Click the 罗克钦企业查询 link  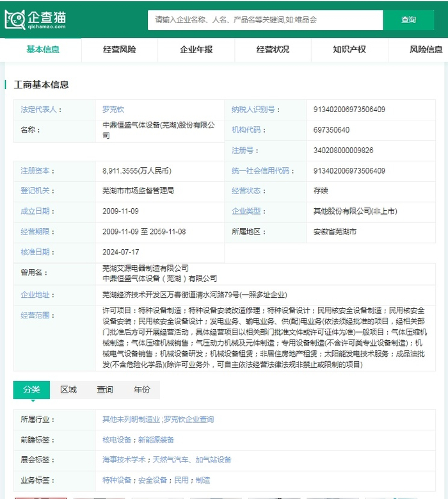coord(189,420)
